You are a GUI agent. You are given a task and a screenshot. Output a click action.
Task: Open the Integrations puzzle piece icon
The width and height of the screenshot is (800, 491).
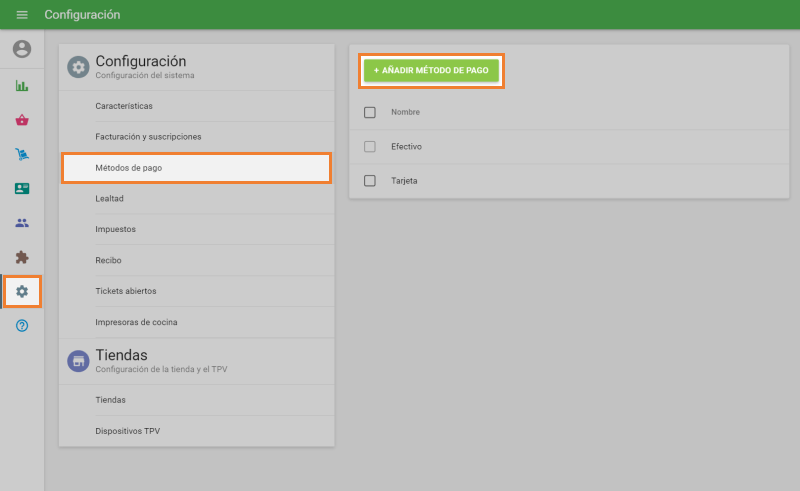pyautogui.click(x=22, y=257)
